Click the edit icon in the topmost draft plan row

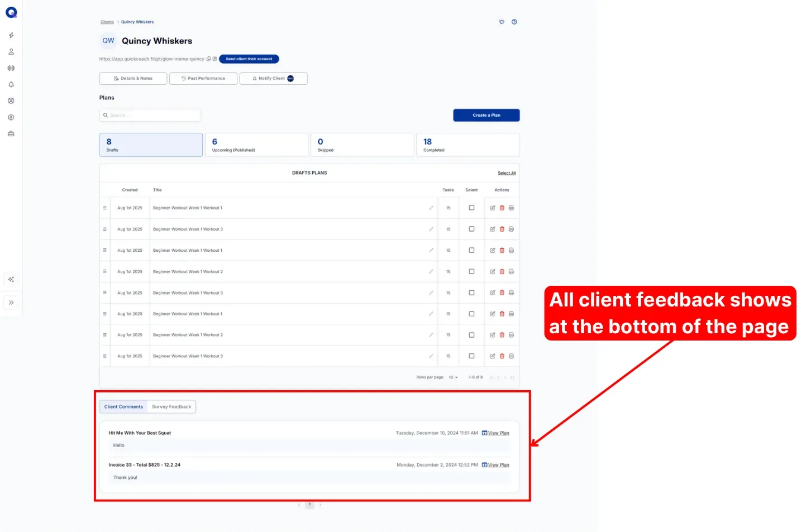coord(493,208)
